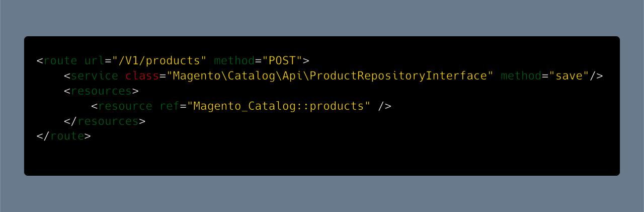644x212 pixels.
Task: Click the opening "route" tag name
Action: (60, 61)
